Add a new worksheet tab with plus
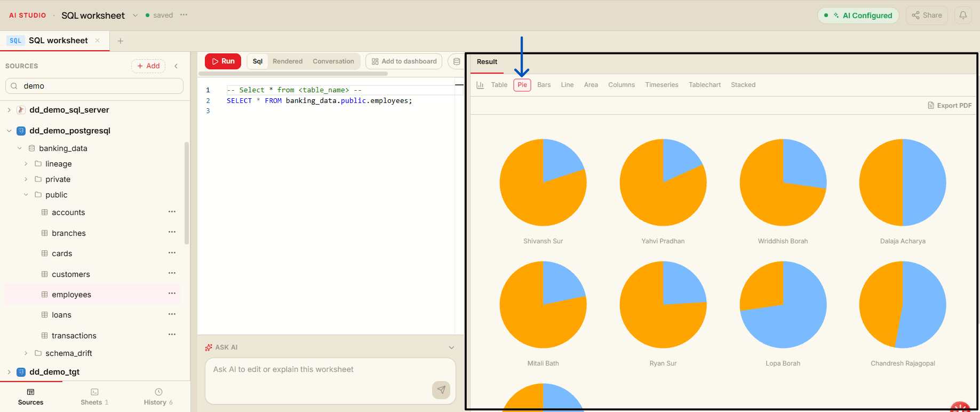Viewport: 980px width, 412px height. [121, 41]
